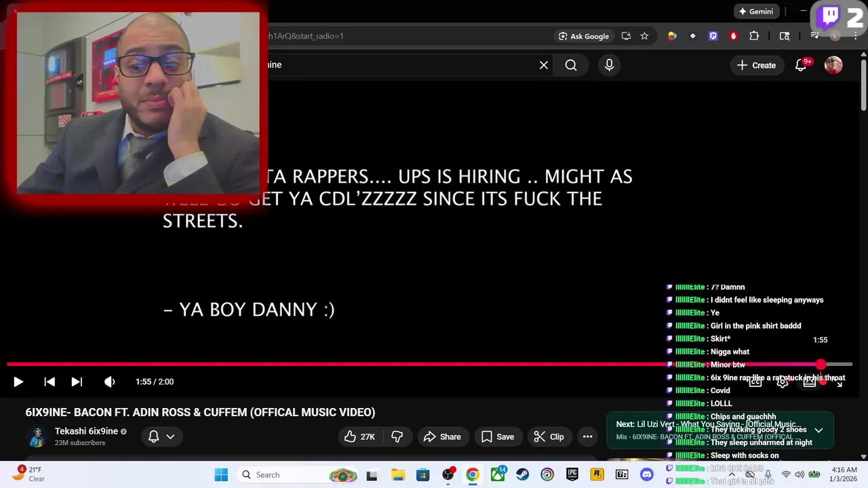This screenshot has height=488, width=868.
Task: Install this page as an app
Action: click(x=626, y=36)
